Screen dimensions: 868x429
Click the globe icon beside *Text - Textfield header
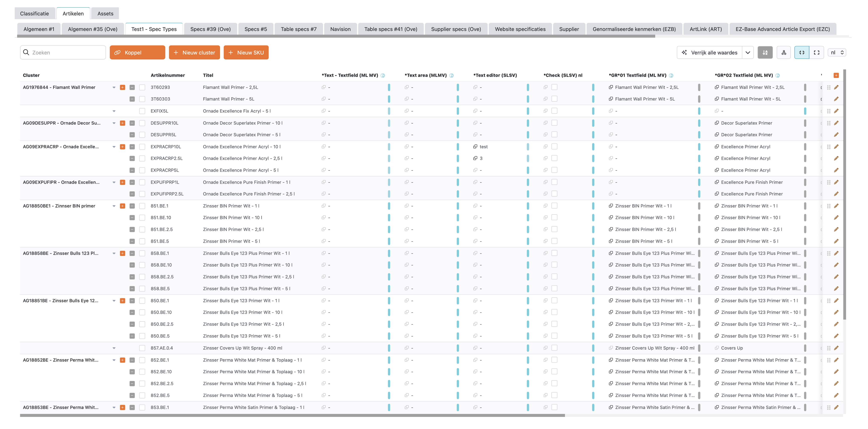click(x=383, y=75)
